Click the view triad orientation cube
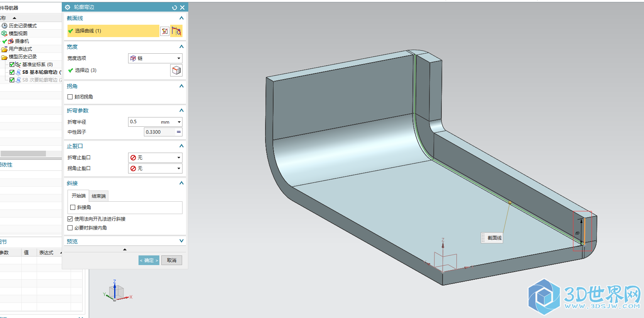The width and height of the screenshot is (644, 318). tap(117, 292)
